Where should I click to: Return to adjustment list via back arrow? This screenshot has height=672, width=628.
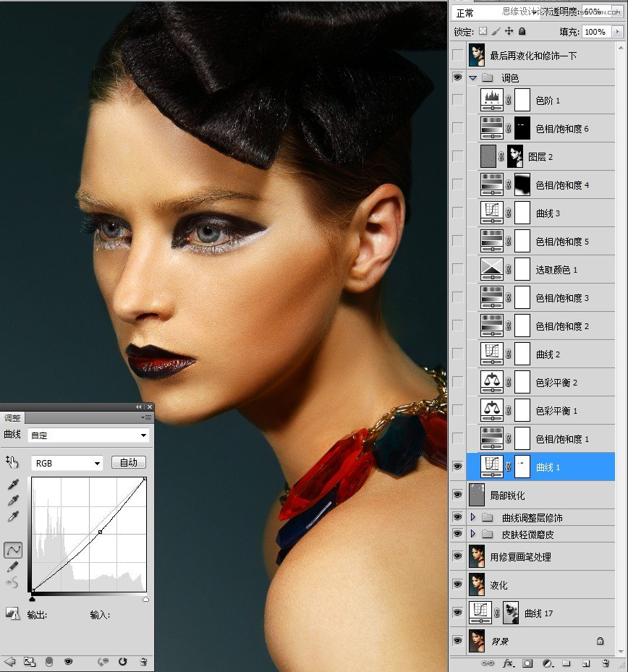9,662
